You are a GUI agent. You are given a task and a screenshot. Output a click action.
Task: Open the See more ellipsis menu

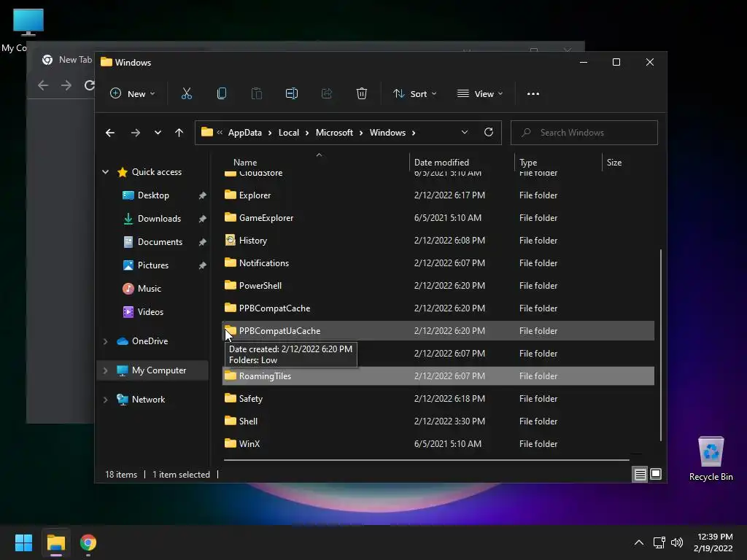533,94
